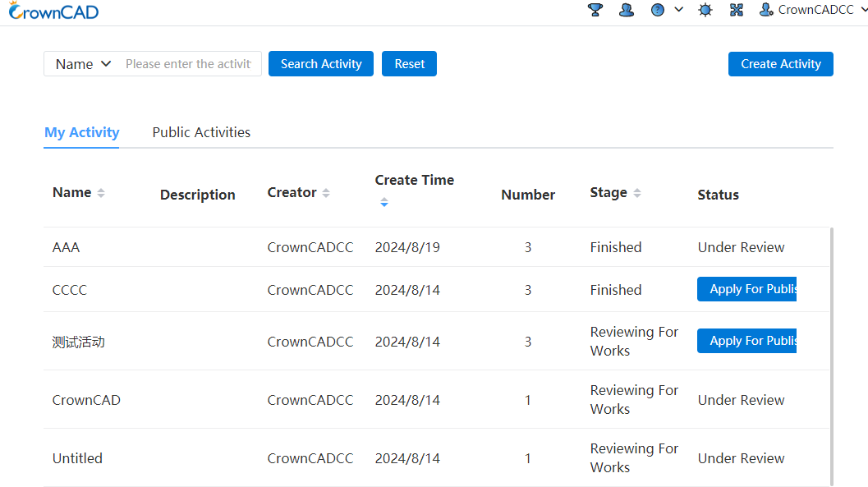This screenshot has height=487, width=868.
Task: Switch to the Public Activities tab
Action: point(201,132)
